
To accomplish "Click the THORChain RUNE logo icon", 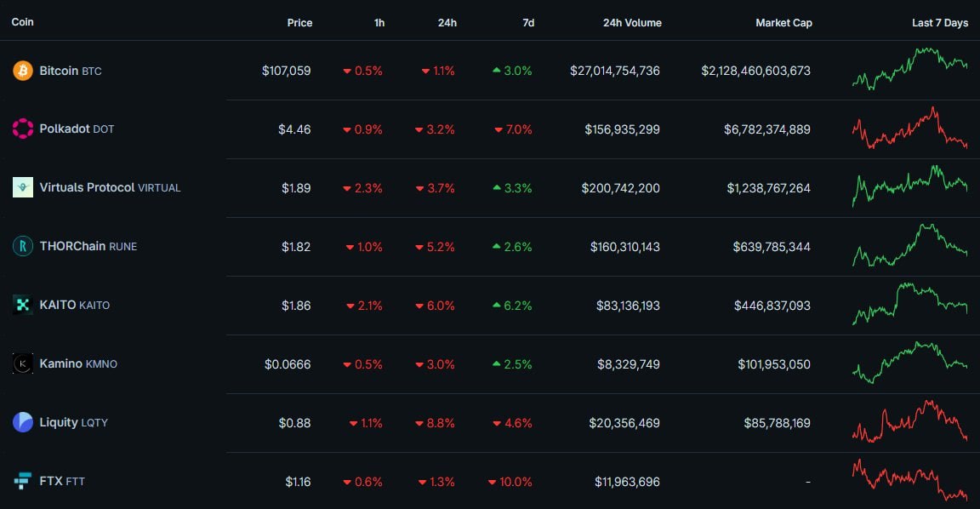I will (x=23, y=246).
